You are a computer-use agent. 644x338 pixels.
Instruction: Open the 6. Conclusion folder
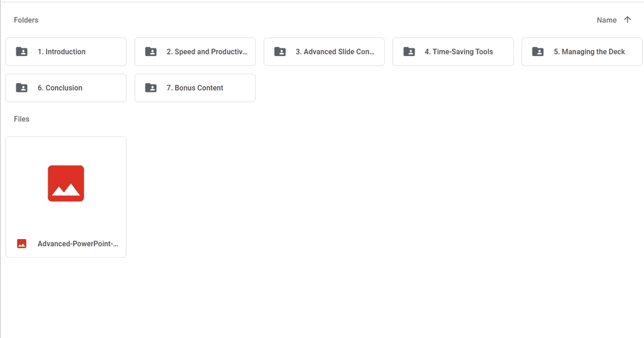[66, 88]
